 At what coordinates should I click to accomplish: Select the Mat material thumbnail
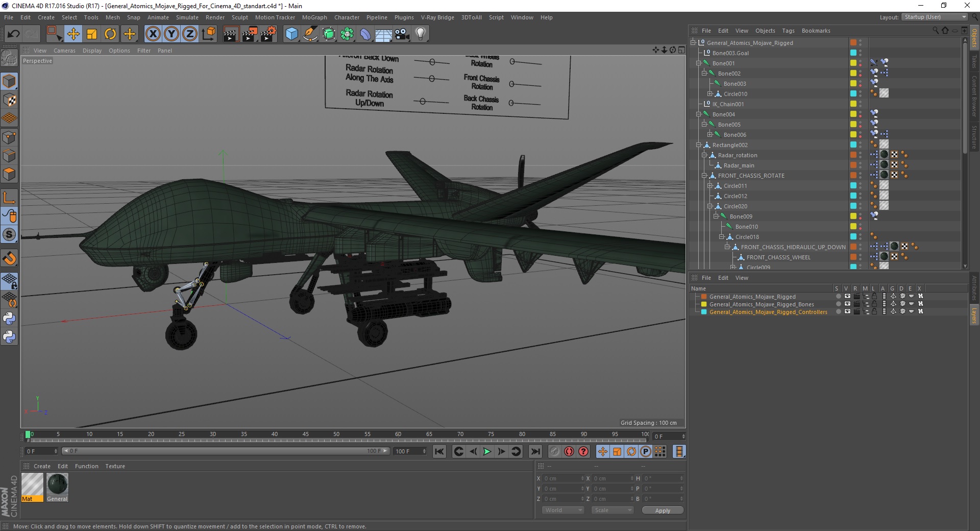click(x=32, y=488)
